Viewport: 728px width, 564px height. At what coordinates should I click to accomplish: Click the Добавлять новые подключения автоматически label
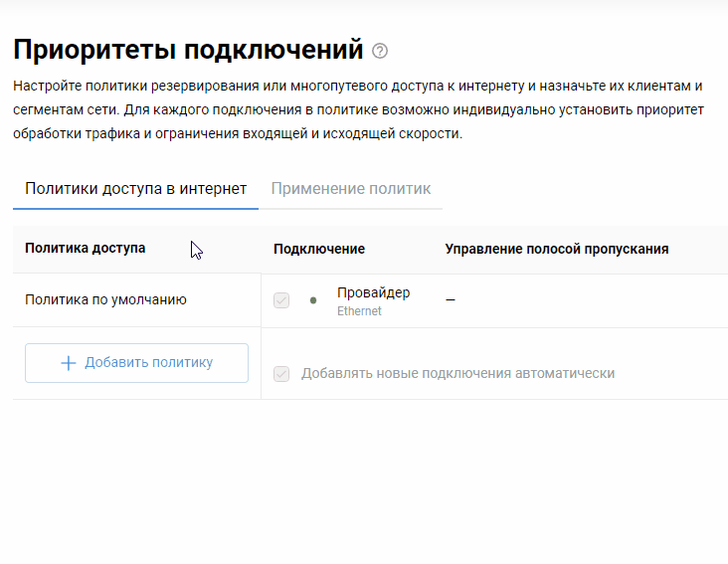(457, 374)
